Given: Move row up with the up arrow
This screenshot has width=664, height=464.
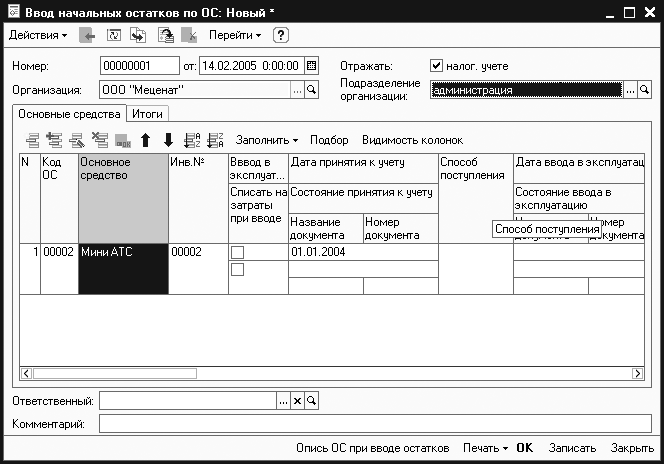Looking at the screenshot, I should tap(146, 140).
